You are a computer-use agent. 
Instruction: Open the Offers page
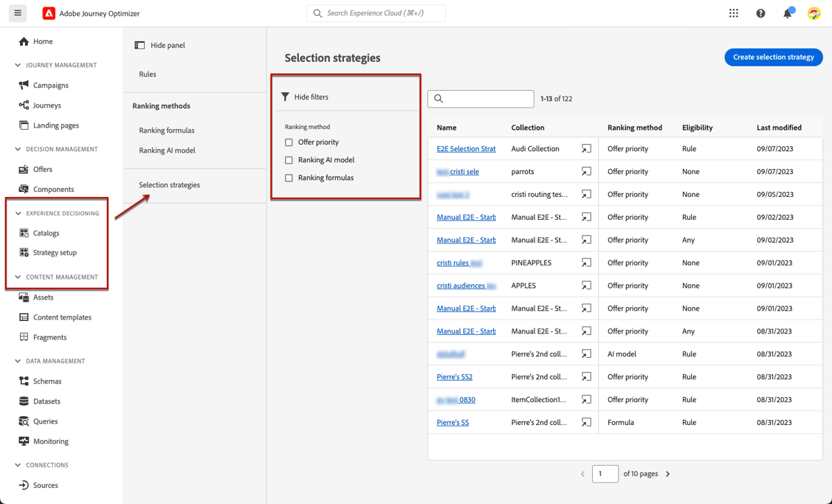coord(42,168)
